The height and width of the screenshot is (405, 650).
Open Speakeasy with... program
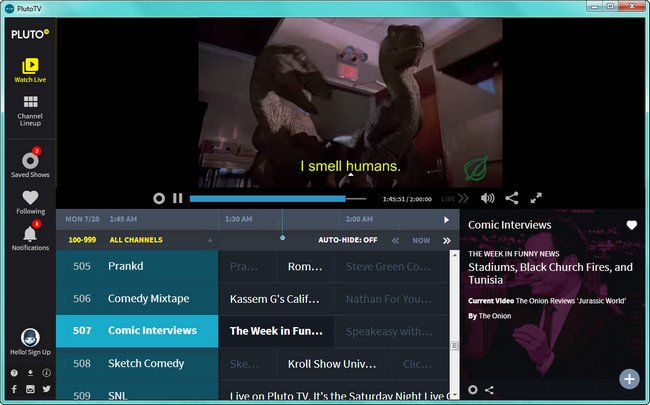tap(392, 331)
